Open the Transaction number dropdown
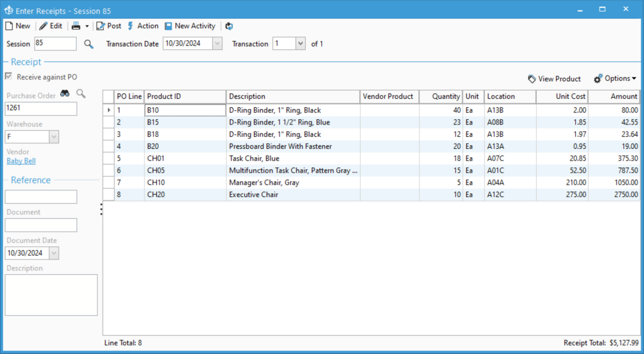Viewport: 644px width, 354px height. point(300,43)
